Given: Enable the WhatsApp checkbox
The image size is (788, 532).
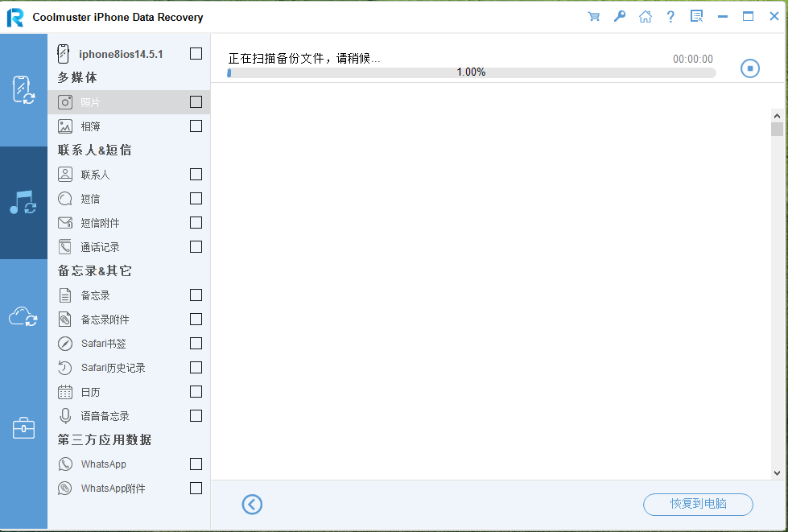Looking at the screenshot, I should (x=196, y=464).
